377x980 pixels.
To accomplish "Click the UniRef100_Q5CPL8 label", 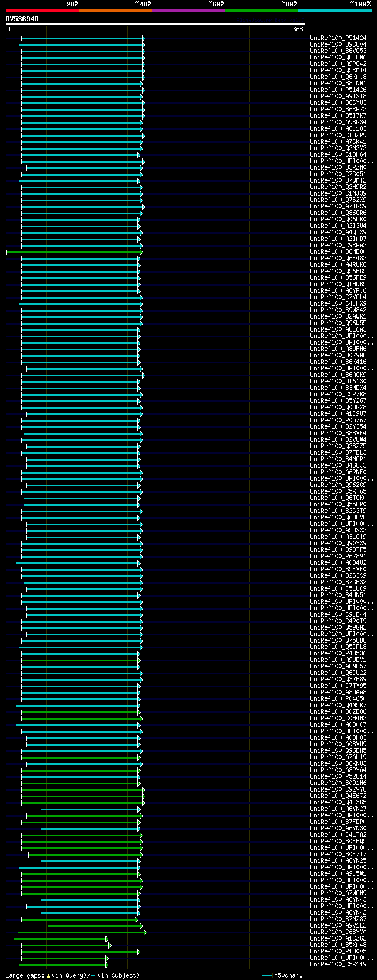I will coord(338,647).
